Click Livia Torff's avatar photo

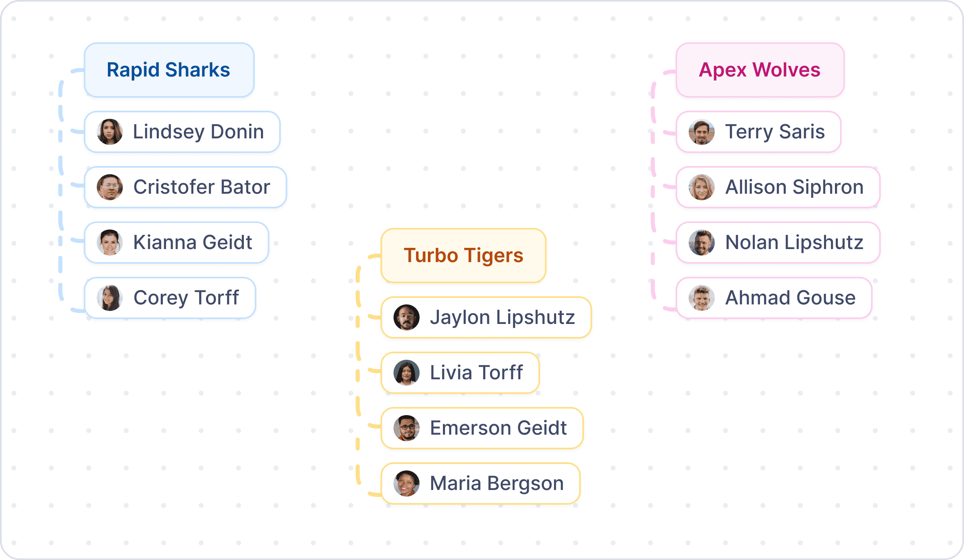click(406, 373)
